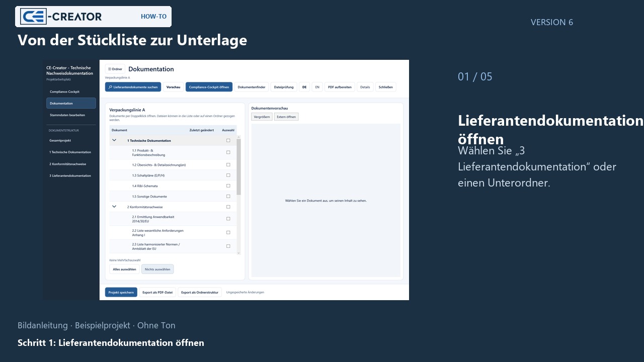Tick the checkbox for 1 Technische Dokumentation
Image resolution: width=644 pixels, height=362 pixels.
(x=228, y=141)
